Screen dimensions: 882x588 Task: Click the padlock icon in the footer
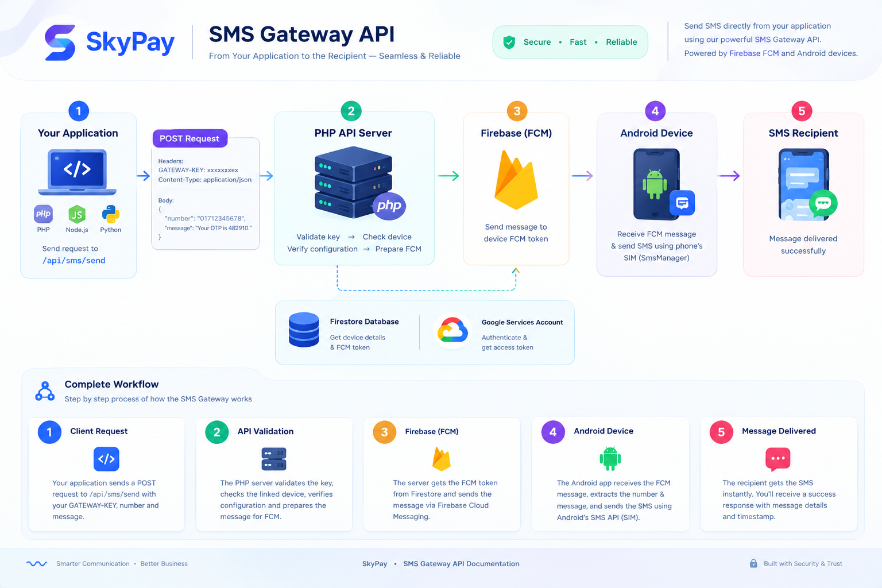click(x=753, y=563)
